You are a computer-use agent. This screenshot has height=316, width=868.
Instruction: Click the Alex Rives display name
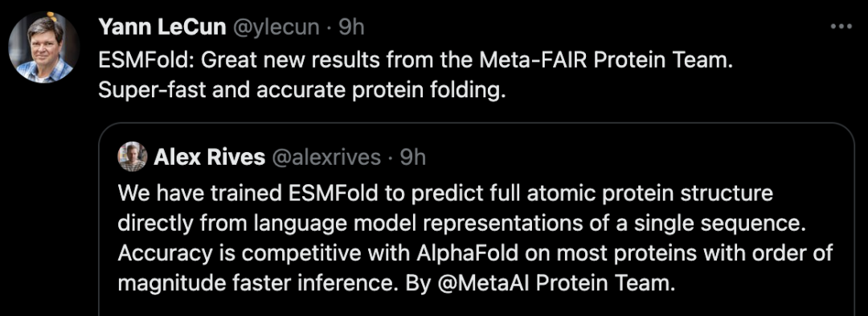[x=209, y=158]
